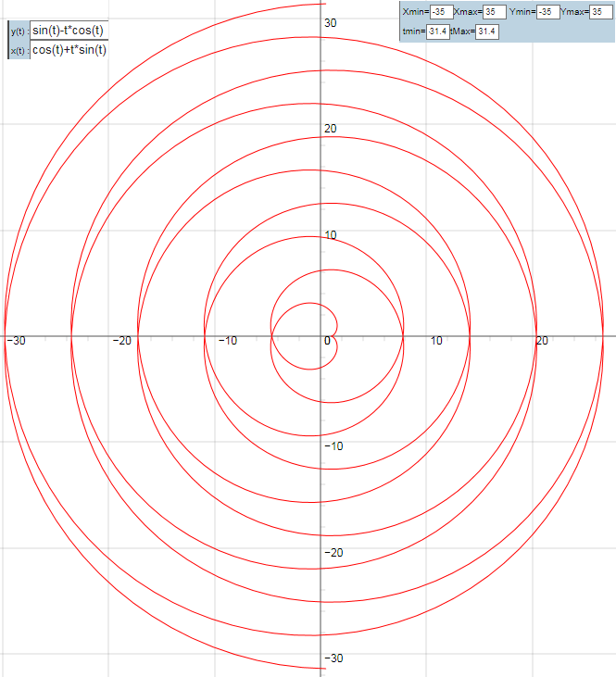Click the 10 label on horizontal axis
Screen dimensions: 616x677
point(435,341)
